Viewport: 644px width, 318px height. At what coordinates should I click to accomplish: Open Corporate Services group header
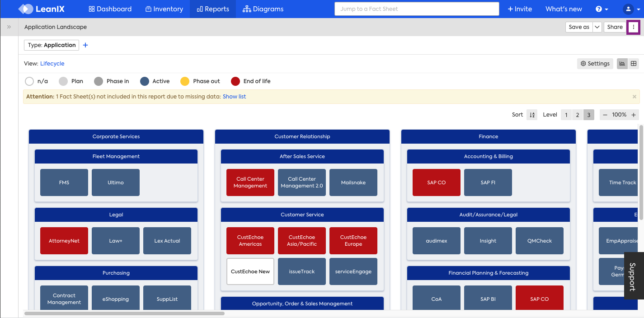(x=116, y=136)
